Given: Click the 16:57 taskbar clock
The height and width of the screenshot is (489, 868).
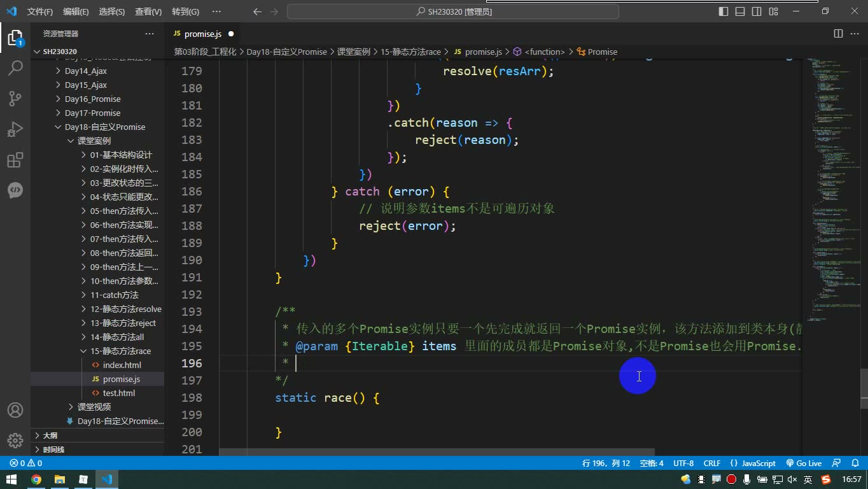Looking at the screenshot, I should click(x=851, y=479).
